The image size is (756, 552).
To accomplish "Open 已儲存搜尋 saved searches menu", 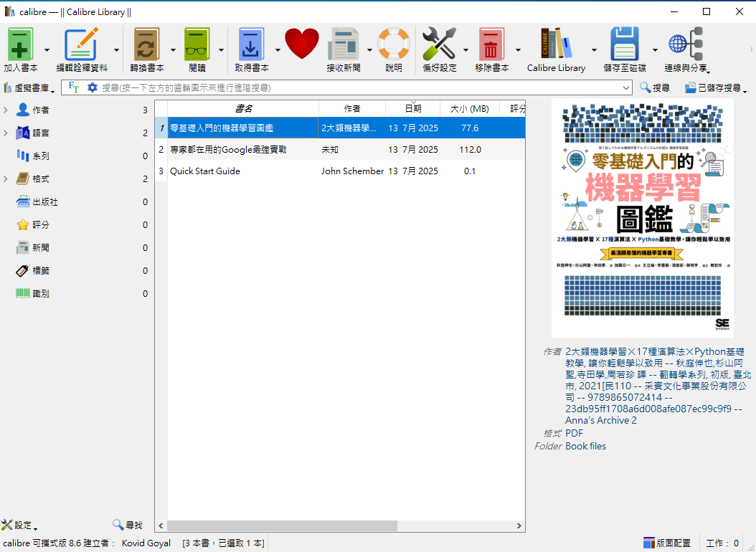I will (x=716, y=87).
